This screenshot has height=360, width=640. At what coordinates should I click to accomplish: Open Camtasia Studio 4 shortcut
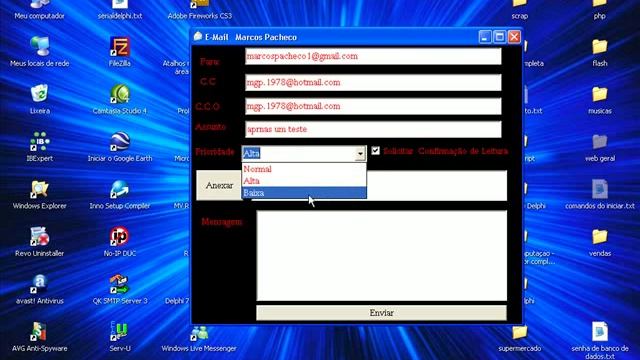120,99
